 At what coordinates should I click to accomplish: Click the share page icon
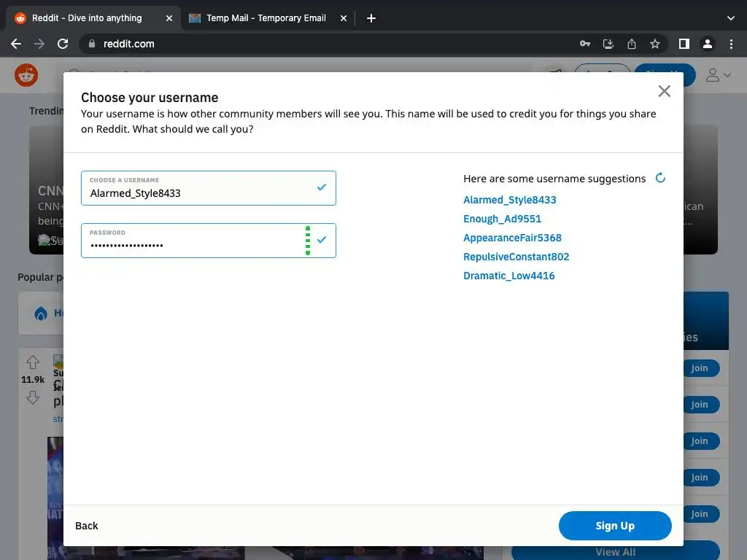pos(632,44)
